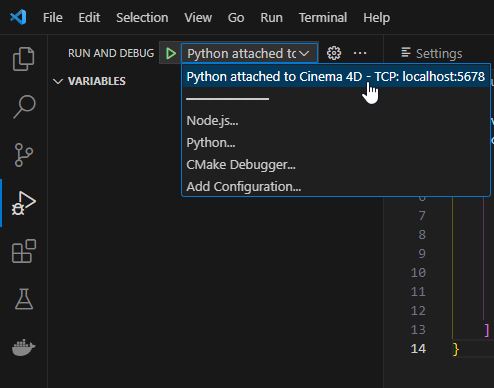This screenshot has width=494, height=388.
Task: Open the Search view
Action: tap(24, 107)
